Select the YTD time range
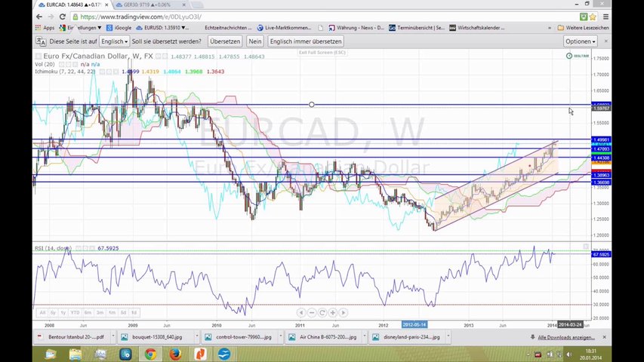This screenshot has width=644, height=362. pyautogui.click(x=75, y=312)
